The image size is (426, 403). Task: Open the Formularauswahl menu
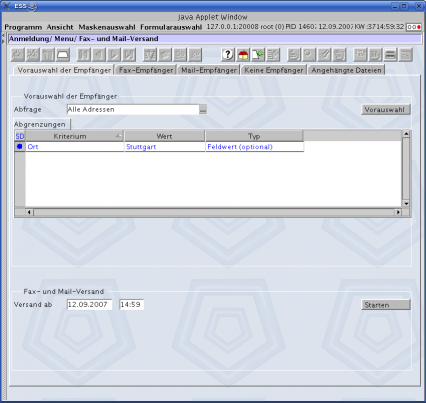[171, 27]
